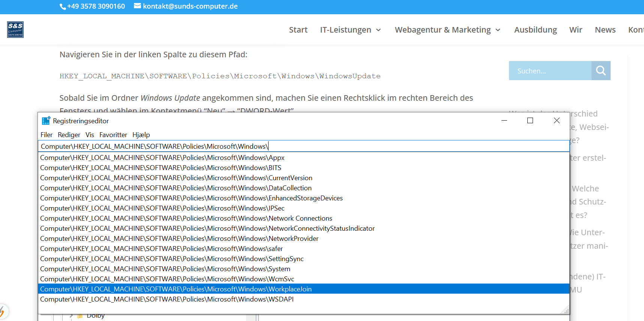Select the EnhancedStorageDevices path suggestion
This screenshot has width=644, height=321.
click(x=304, y=198)
